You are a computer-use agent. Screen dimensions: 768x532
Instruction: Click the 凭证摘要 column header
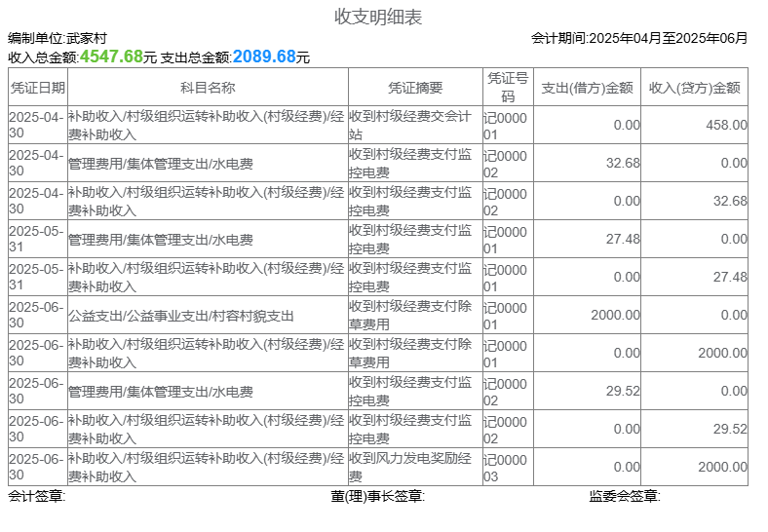click(415, 87)
